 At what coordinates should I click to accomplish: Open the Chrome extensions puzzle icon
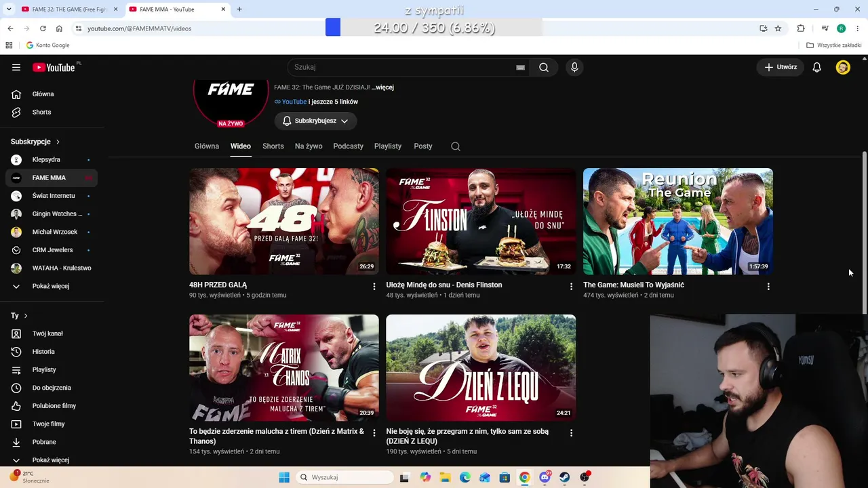click(x=801, y=28)
